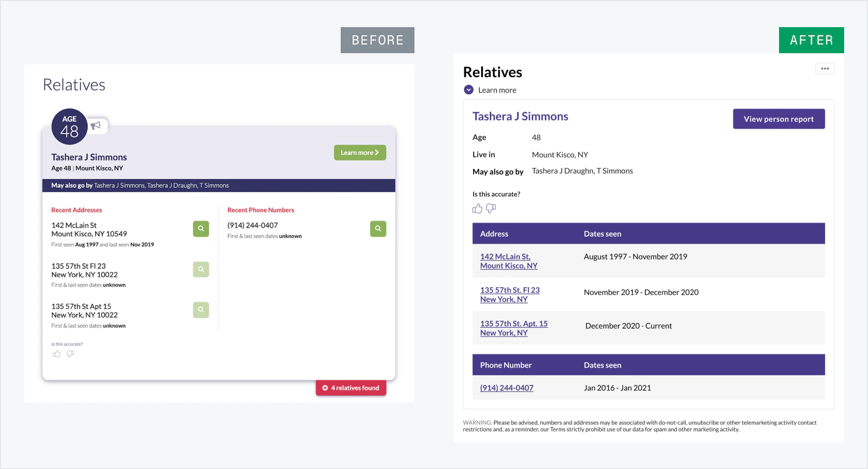868x469 pixels.
Task: Open the 135 57th St. Apt. 15 link
Action: click(514, 328)
